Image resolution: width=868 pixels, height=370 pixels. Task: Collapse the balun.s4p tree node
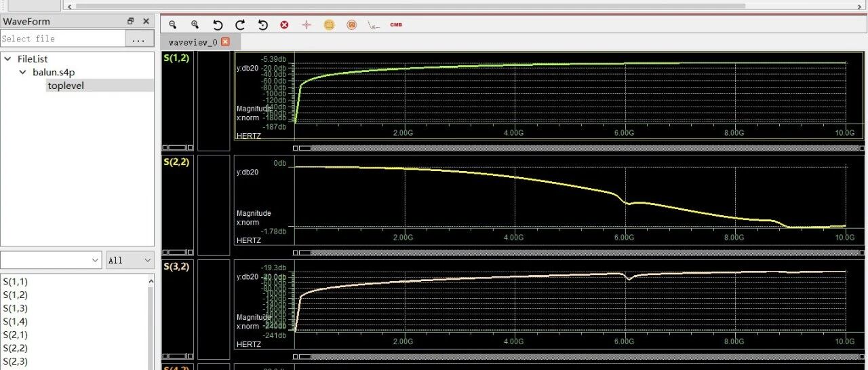click(x=22, y=72)
